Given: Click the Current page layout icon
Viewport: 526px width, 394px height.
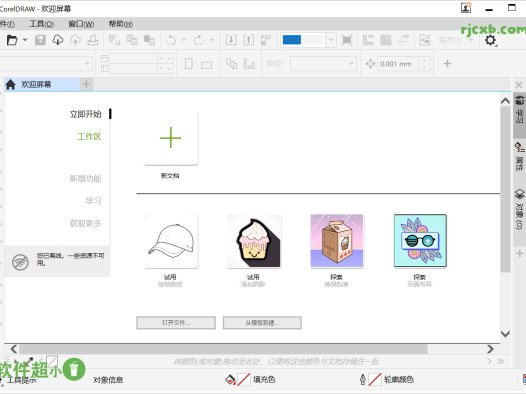Looking at the screenshot, I should (249, 64).
